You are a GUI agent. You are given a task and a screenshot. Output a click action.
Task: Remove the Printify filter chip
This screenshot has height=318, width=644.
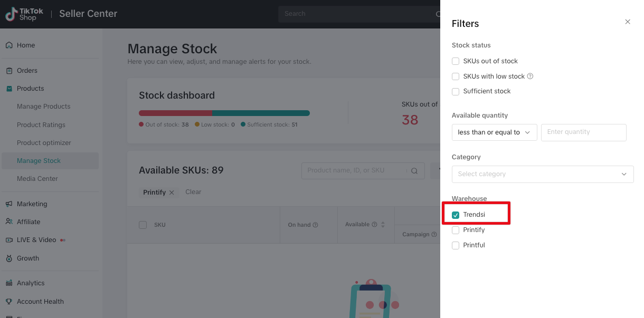tap(172, 192)
